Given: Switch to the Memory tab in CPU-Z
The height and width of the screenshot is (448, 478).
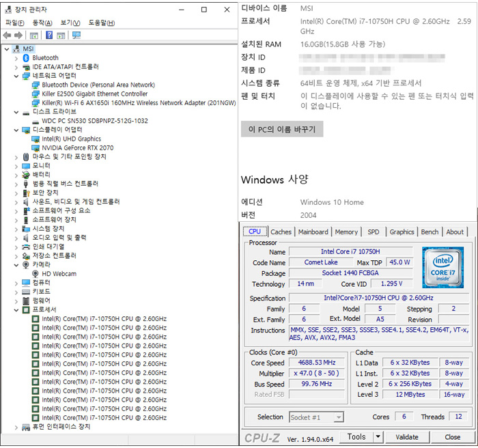Looking at the screenshot, I should click(346, 232).
